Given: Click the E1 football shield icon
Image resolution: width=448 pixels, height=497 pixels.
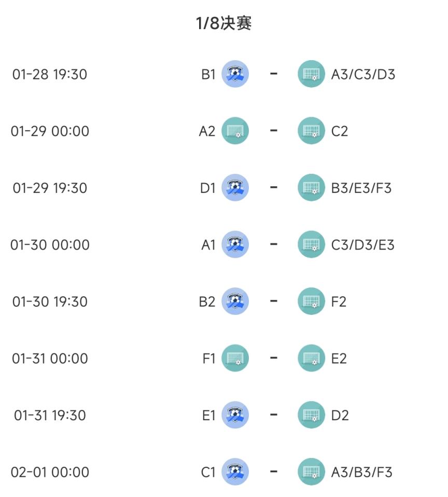Looking at the screenshot, I should tap(235, 415).
